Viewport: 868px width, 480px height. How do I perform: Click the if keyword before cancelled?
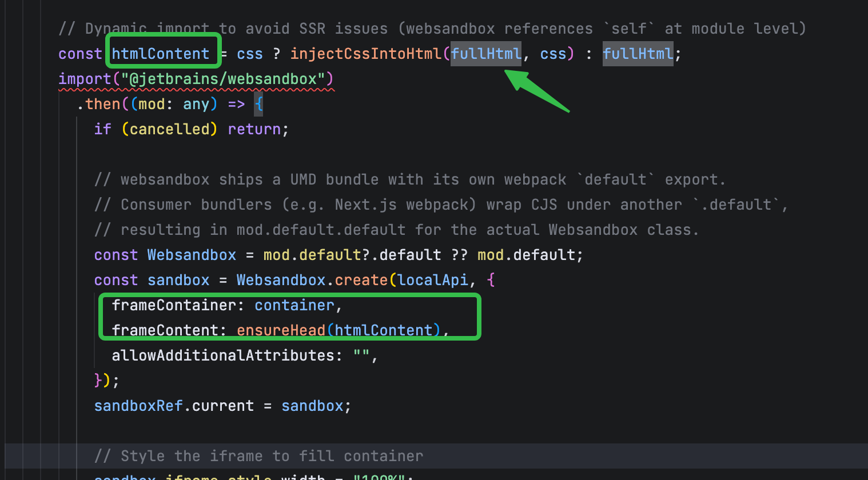[103, 129]
